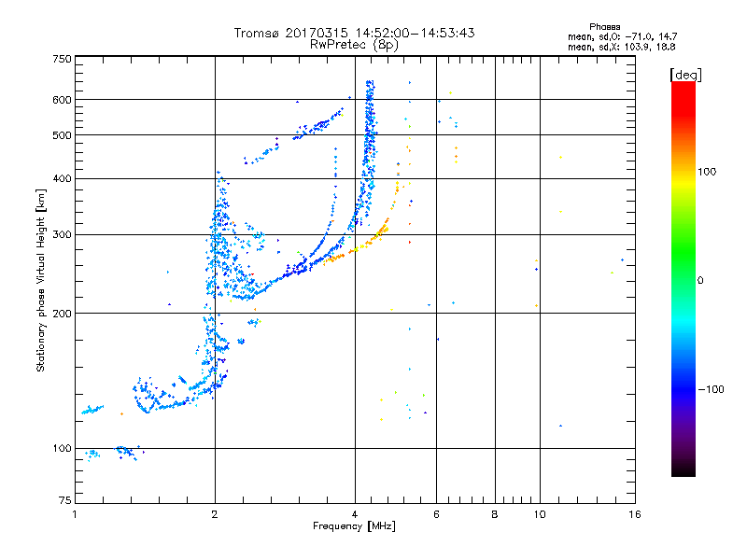The image size is (747, 560).
Task: Click the x-axis tick label '2'
Action: click(x=215, y=514)
